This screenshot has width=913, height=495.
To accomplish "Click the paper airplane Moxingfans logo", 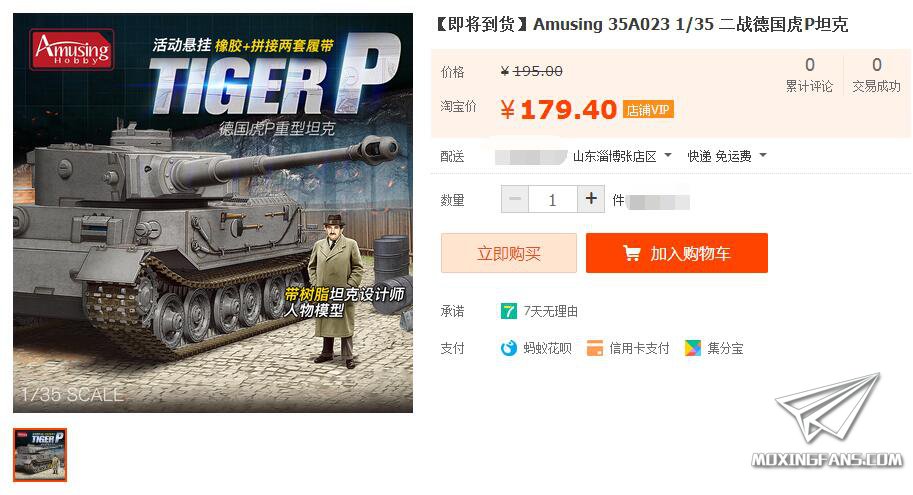I will 827,421.
